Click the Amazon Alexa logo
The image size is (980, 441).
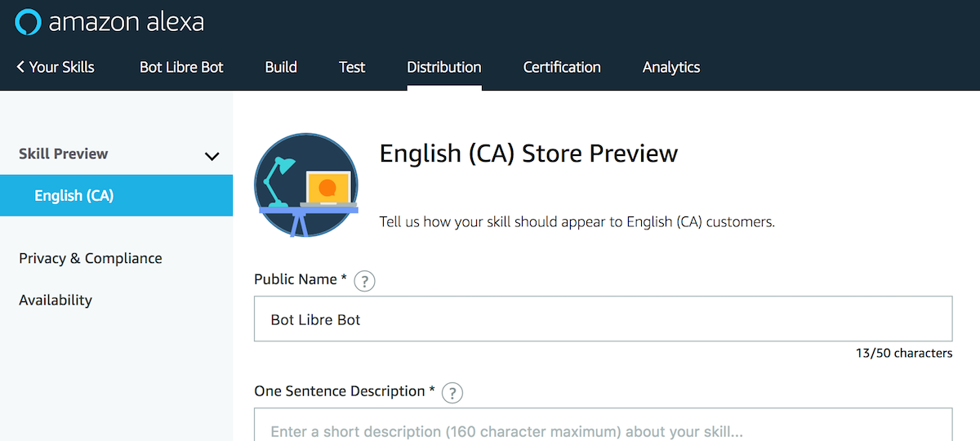109,22
